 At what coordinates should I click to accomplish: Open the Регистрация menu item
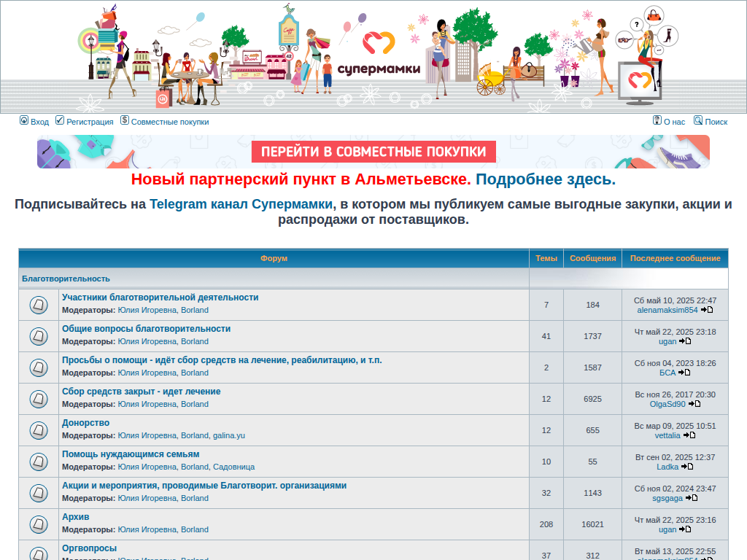click(x=90, y=122)
